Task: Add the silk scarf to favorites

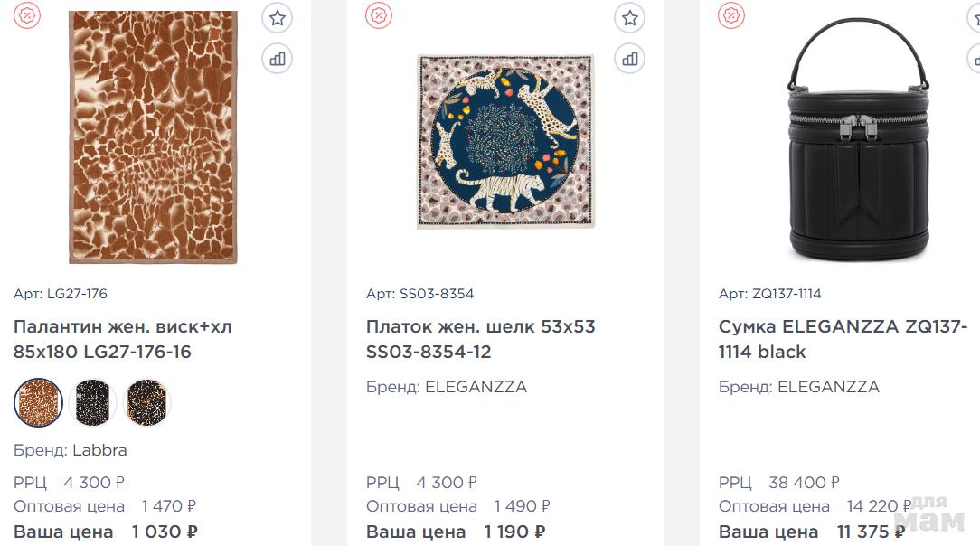Action: click(629, 17)
